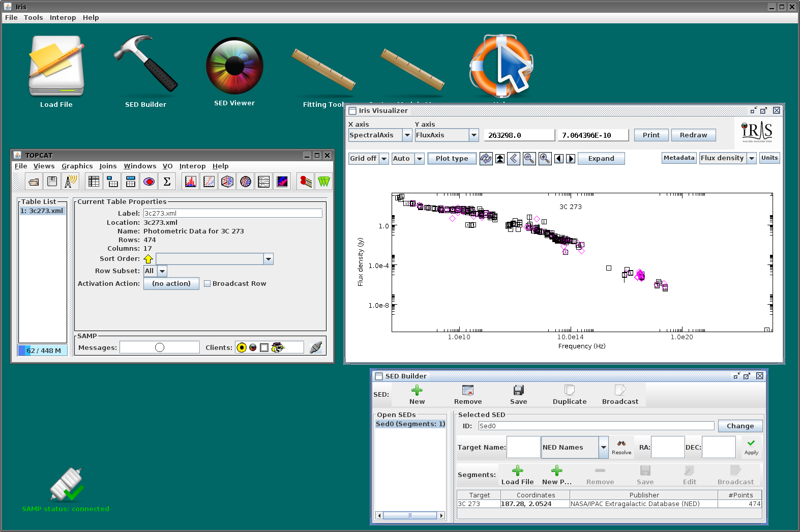800x532 pixels.
Task: Click TOPCAT's sigma statistics icon
Action: [167, 182]
